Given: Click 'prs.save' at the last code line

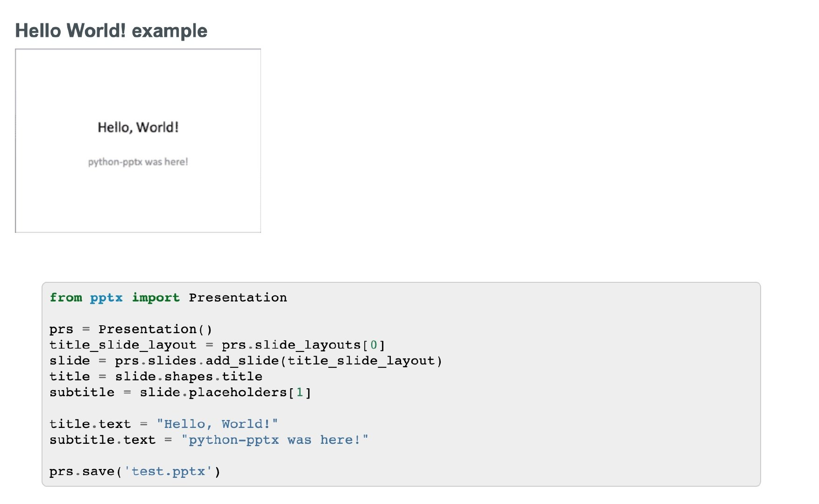Looking at the screenshot, I should click(82, 471).
